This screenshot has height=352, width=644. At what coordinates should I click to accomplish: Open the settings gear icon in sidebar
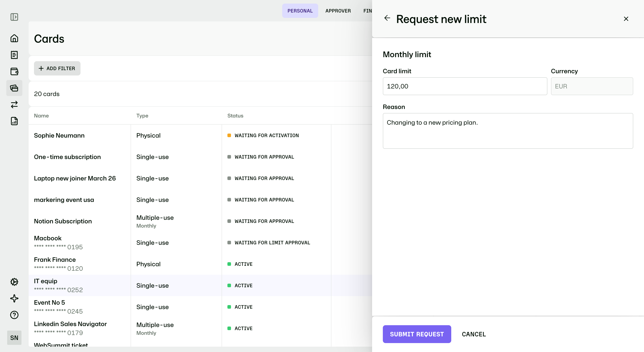point(14,282)
